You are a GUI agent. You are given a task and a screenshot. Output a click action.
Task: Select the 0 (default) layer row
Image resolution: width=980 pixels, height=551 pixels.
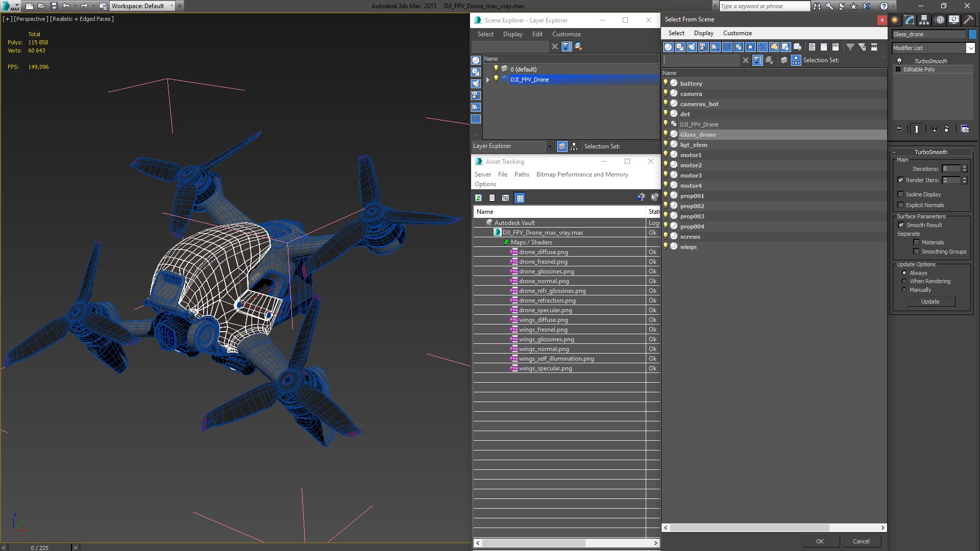[571, 69]
